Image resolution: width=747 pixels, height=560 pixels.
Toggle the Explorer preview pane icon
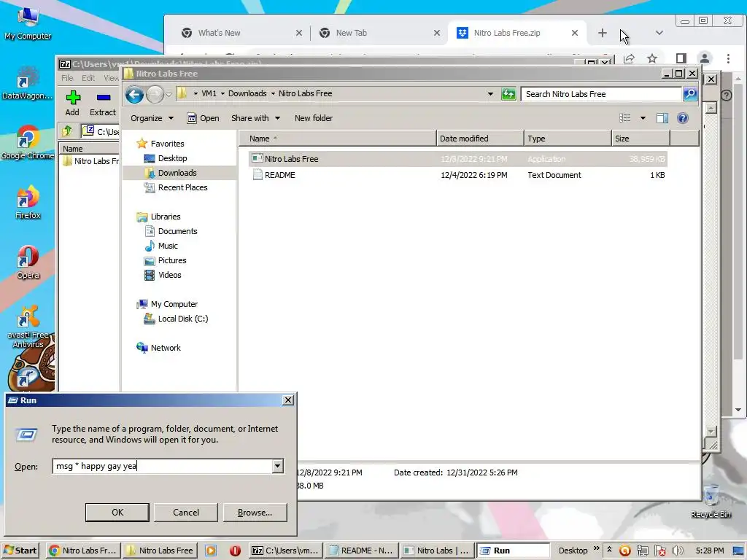coord(662,118)
